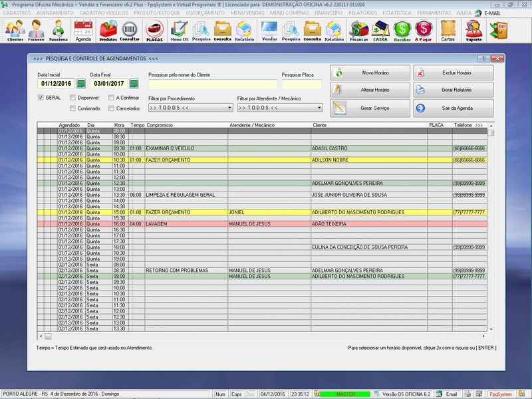The width and height of the screenshot is (532, 399).
Task: Click the green MASTER status indicator
Action: click(345, 394)
